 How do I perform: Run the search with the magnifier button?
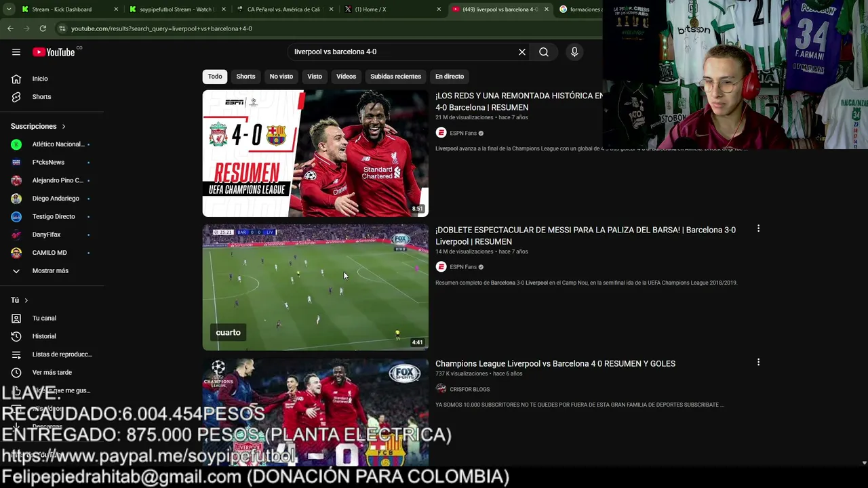click(x=544, y=52)
